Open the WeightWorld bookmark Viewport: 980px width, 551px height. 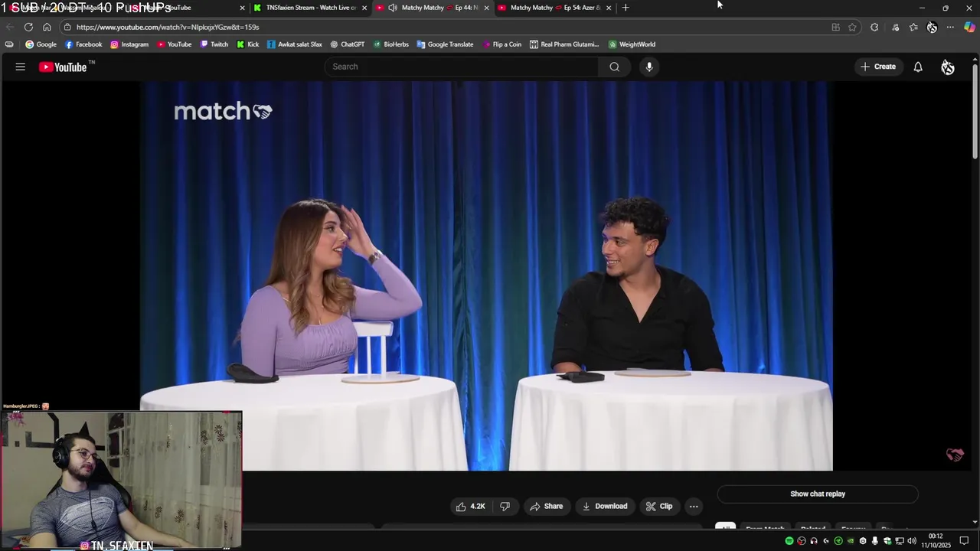click(632, 44)
